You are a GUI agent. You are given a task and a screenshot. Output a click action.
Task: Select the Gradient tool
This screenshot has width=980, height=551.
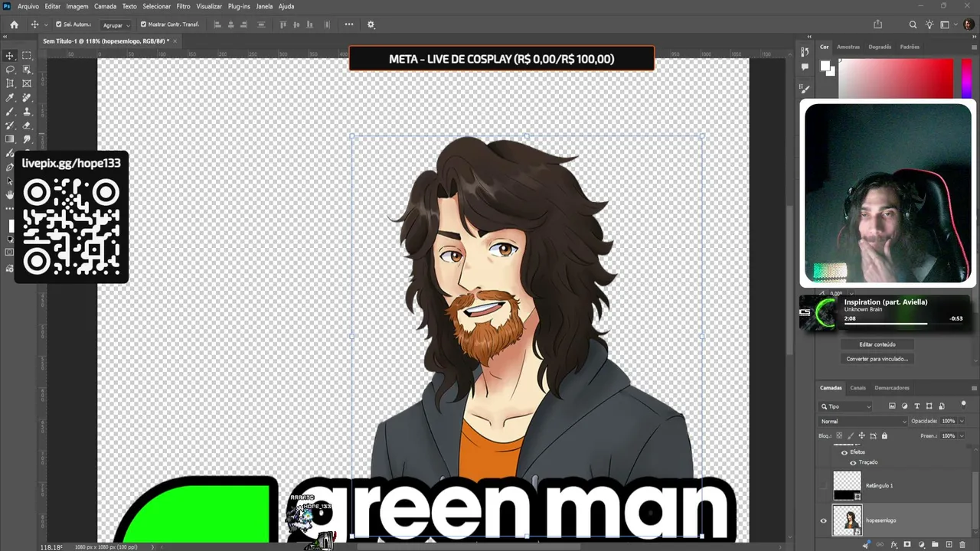10,139
